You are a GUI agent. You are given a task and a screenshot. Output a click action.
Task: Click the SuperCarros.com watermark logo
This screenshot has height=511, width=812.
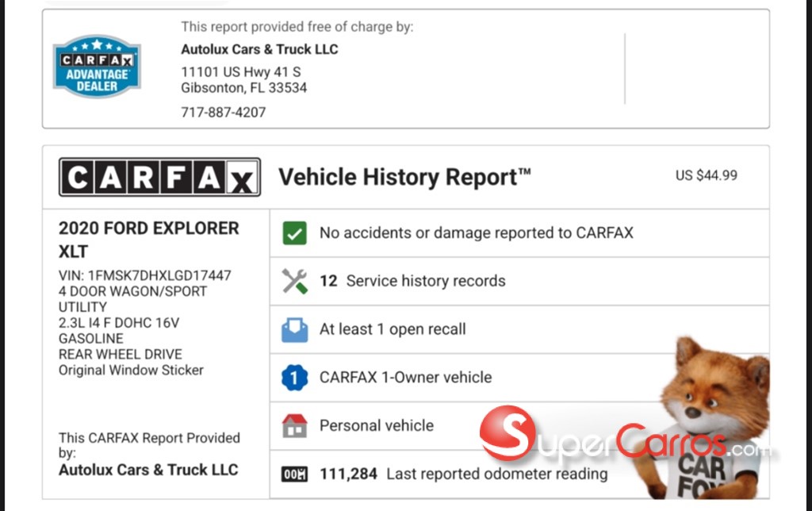click(619, 436)
